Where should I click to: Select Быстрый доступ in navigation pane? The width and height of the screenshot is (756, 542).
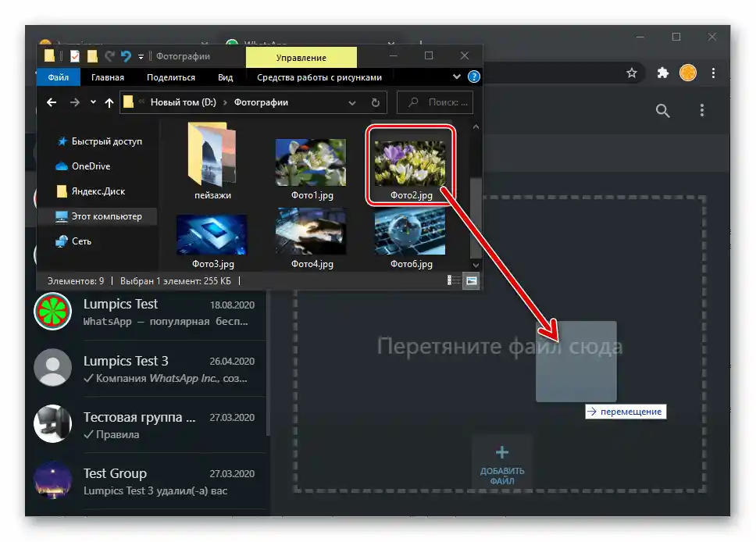pos(99,141)
